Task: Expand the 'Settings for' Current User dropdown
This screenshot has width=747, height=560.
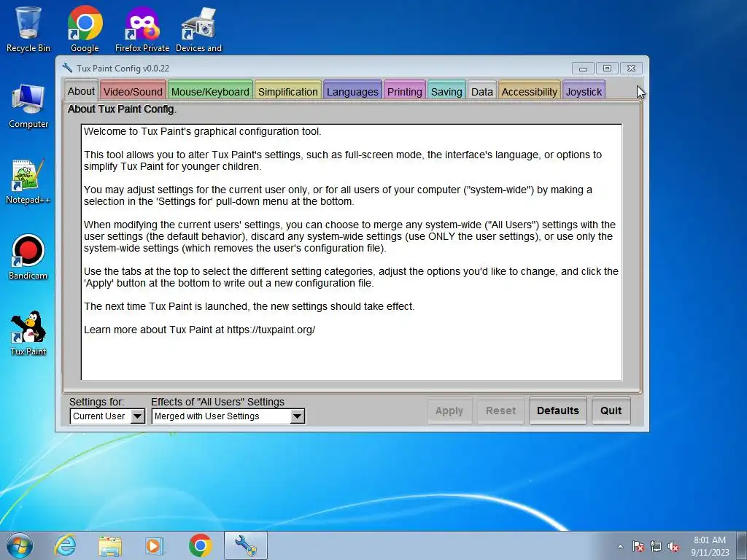Action: coord(107,416)
